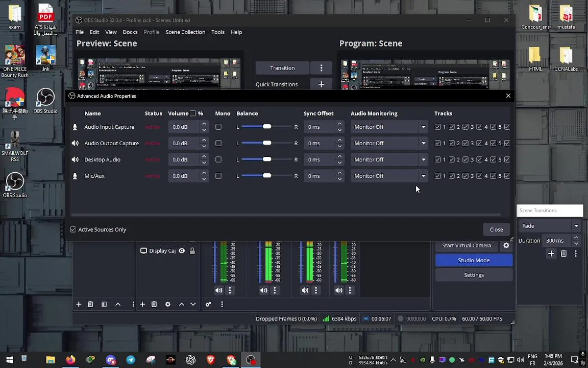Click speaker icon beside Desktop Audio row
588x368 pixels.
pos(75,159)
